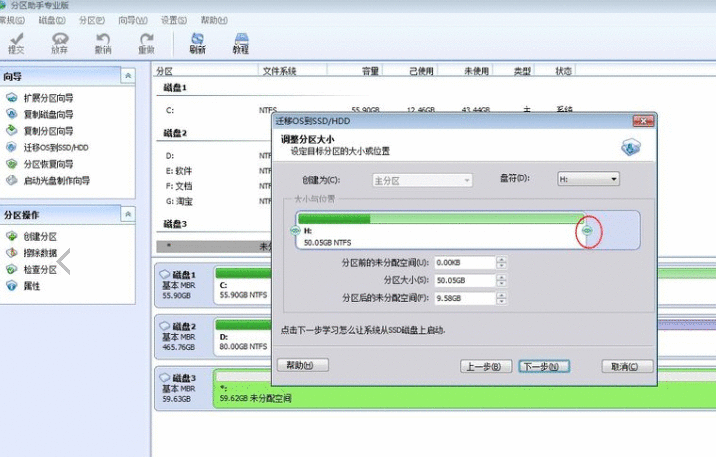This screenshot has width=716, height=457.
Task: Launch the 扩展分区向导 wizard icon
Action: click(x=12, y=98)
